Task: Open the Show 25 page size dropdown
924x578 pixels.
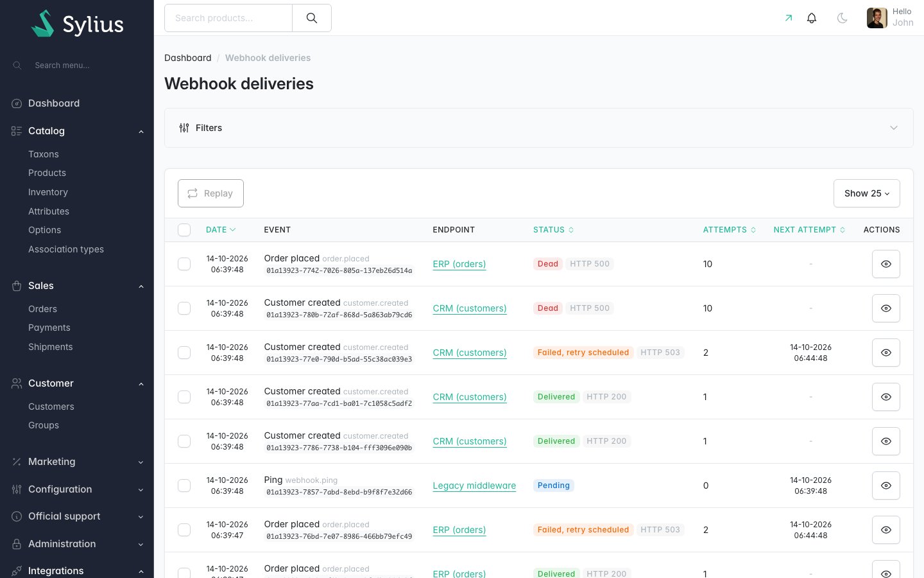Action: click(x=866, y=193)
